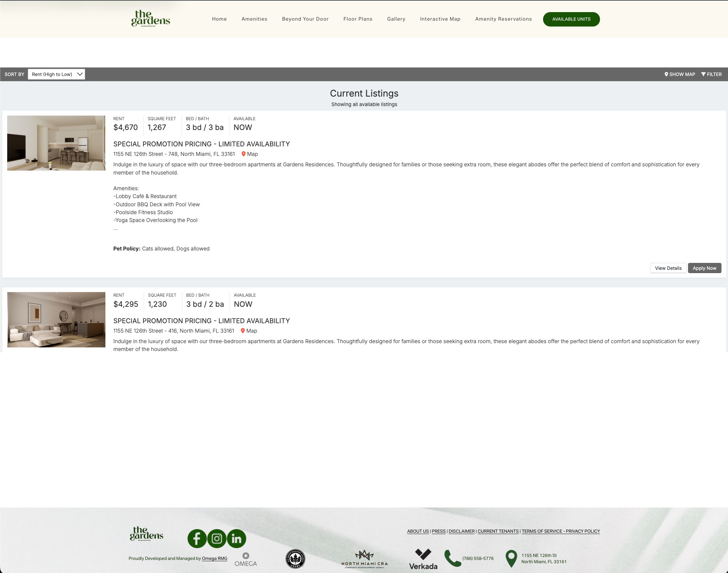Click FILTER text
The height and width of the screenshot is (573, 728).
pos(714,74)
